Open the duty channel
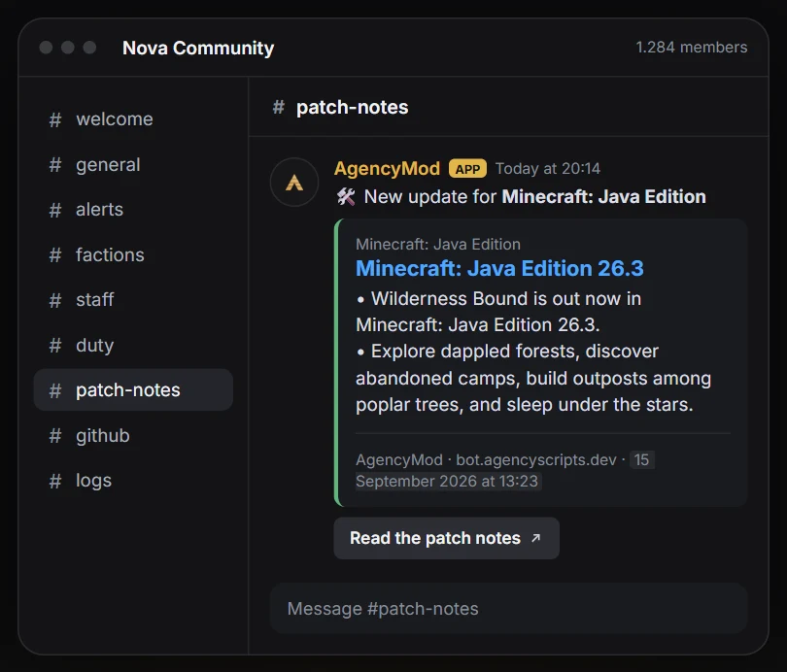 (x=133, y=345)
